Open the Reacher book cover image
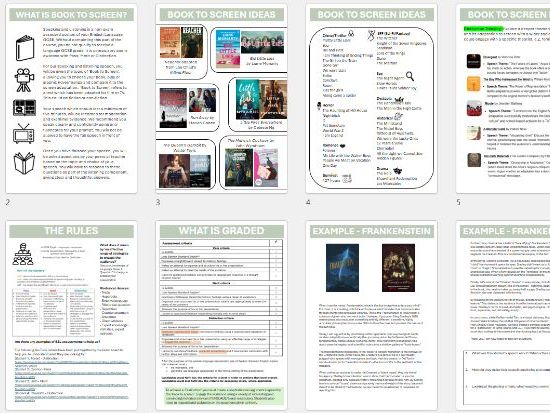This screenshot has height=413, width=550. click(192, 42)
